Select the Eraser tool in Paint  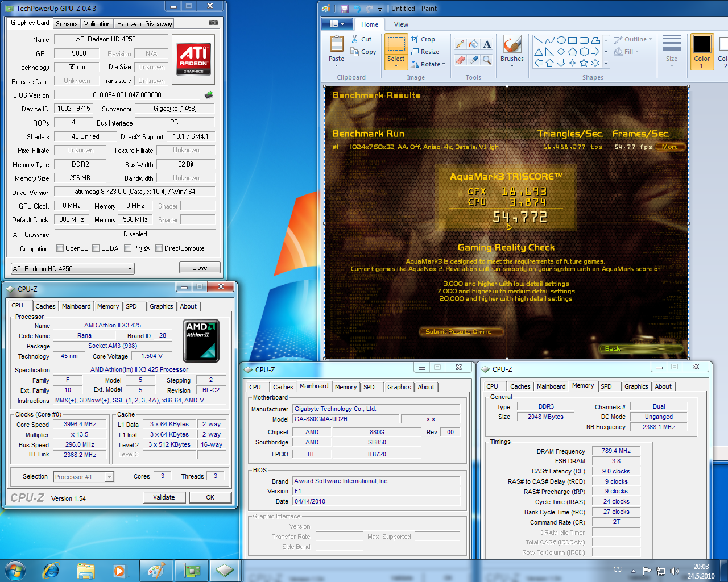(460, 60)
